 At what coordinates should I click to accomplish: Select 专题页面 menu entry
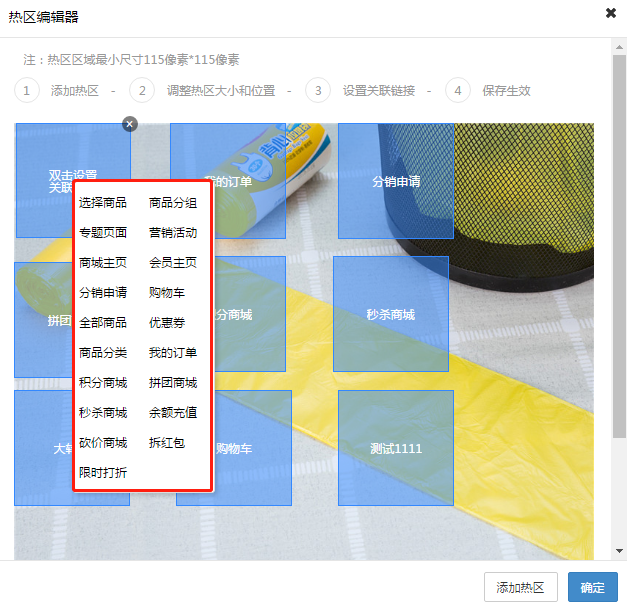point(103,233)
